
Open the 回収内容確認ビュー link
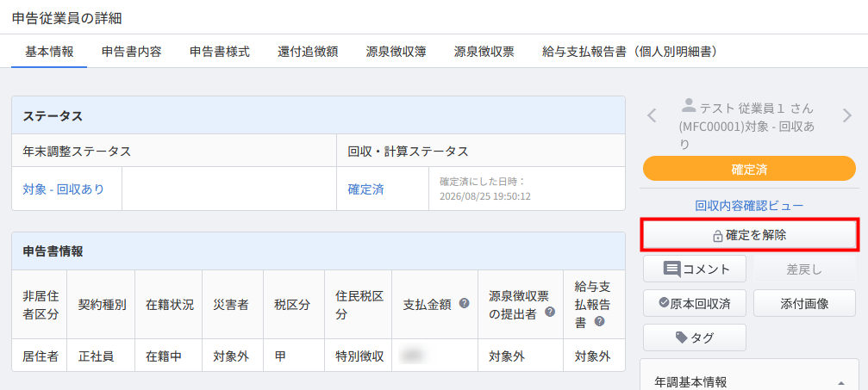click(x=749, y=207)
